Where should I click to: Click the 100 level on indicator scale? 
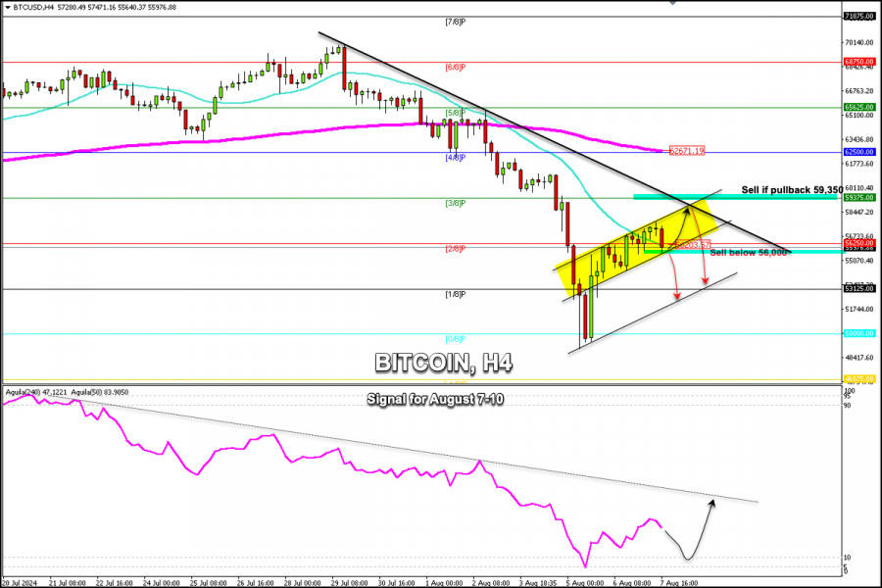click(x=850, y=390)
